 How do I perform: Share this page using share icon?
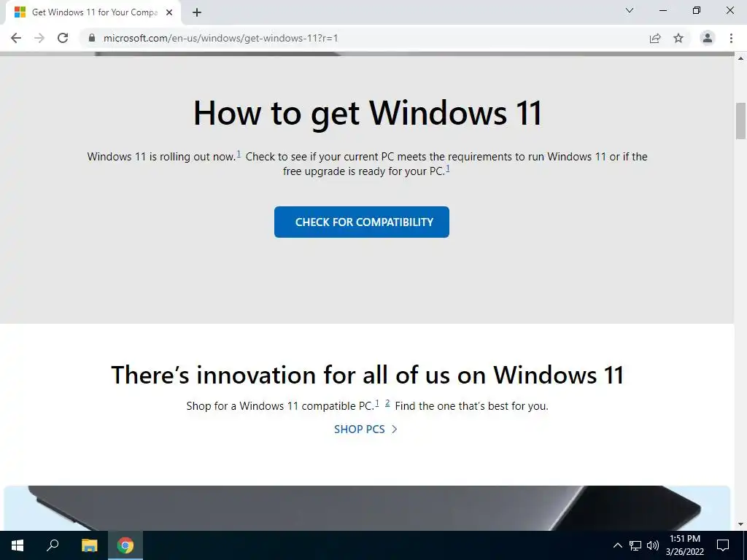(655, 38)
